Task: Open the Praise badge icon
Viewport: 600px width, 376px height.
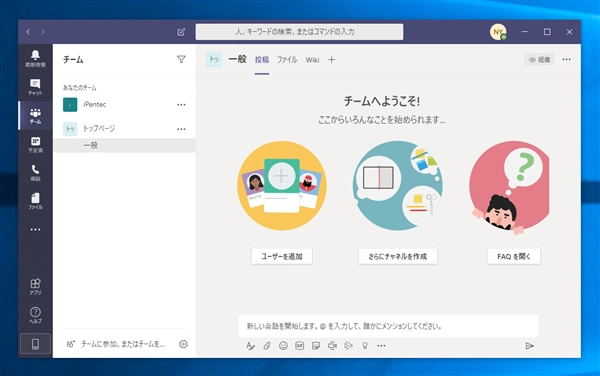Action: click(x=365, y=346)
